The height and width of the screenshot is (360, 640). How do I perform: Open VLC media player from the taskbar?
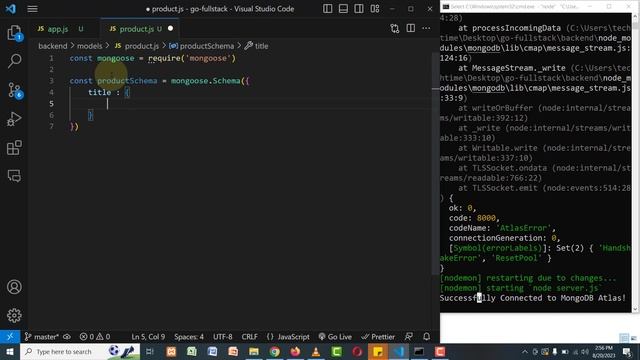pos(316,352)
